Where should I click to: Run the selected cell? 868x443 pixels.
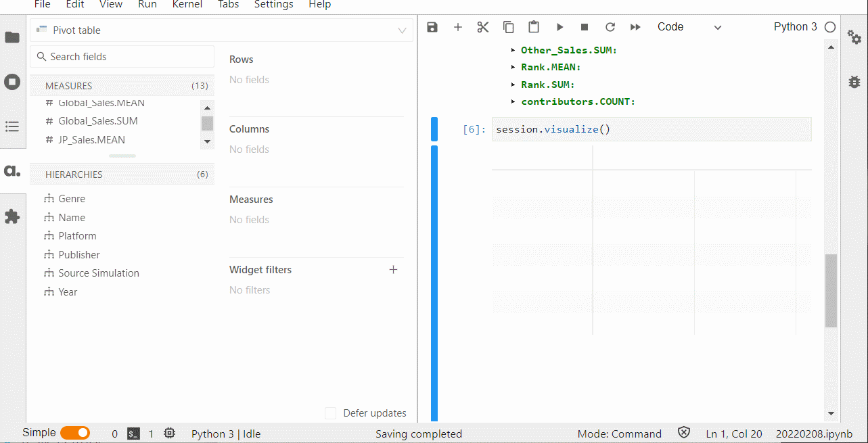559,27
